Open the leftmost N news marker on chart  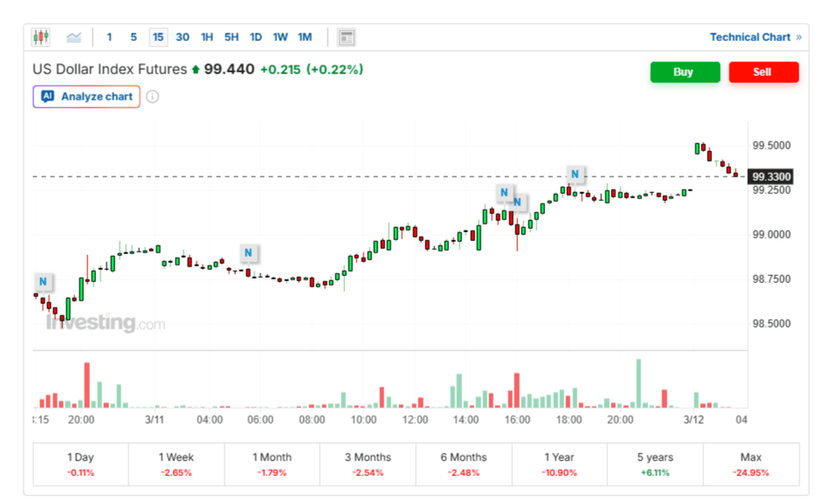[43, 281]
